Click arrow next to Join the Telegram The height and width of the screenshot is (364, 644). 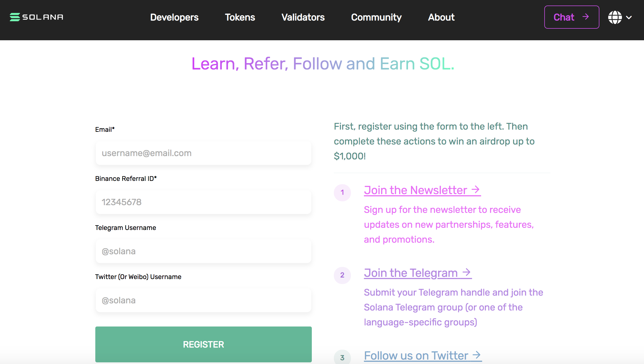467,272
